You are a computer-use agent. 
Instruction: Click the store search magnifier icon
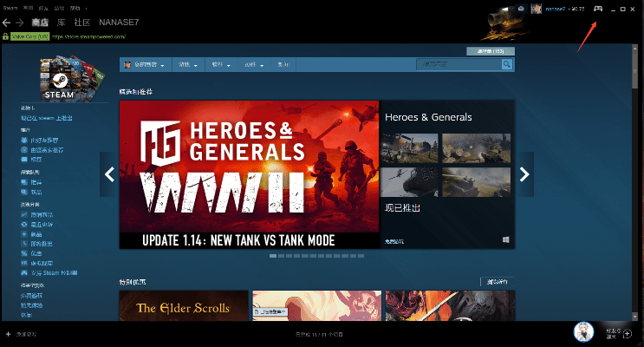(507, 64)
